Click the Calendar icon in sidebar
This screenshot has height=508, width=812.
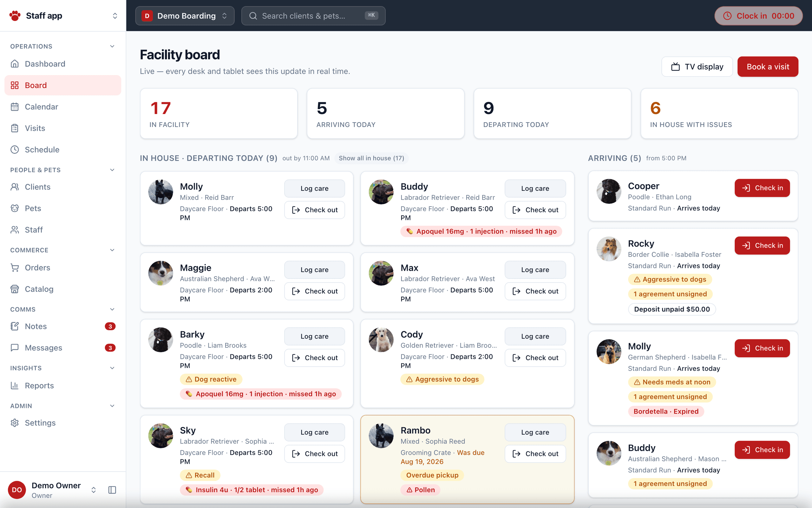point(15,107)
